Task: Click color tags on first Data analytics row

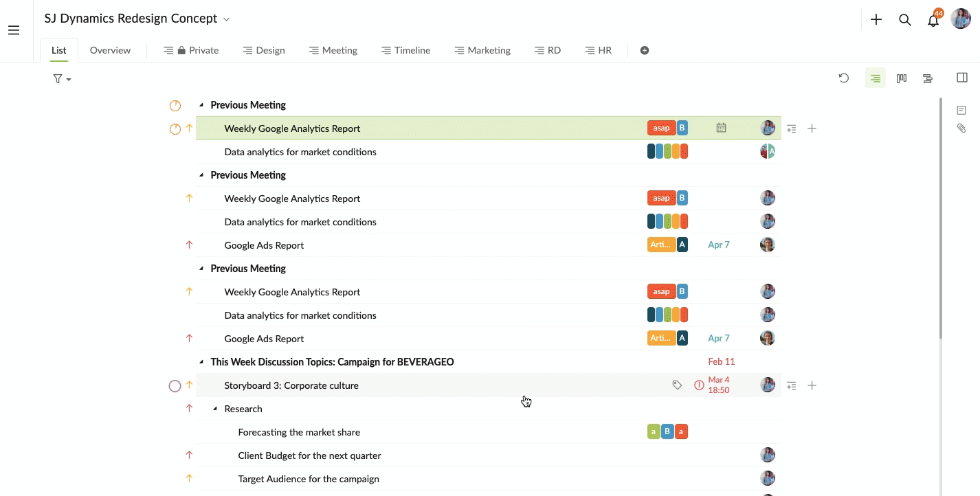Action: [667, 152]
